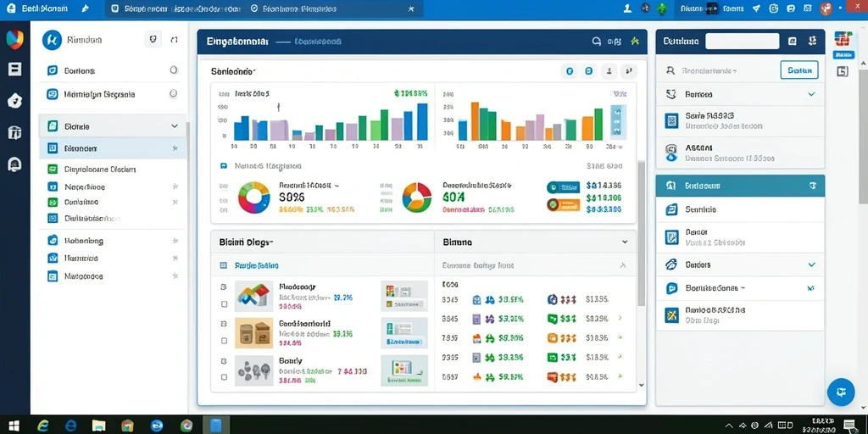Click the blue link text under the lower-left heading
The width and height of the screenshot is (868, 434).
257,265
